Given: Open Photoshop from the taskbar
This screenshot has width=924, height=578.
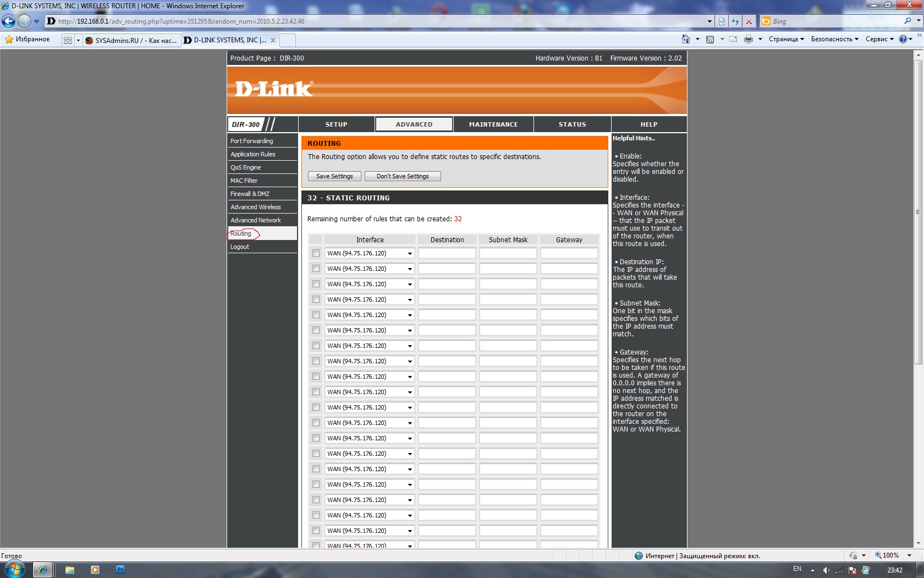Looking at the screenshot, I should (x=120, y=569).
